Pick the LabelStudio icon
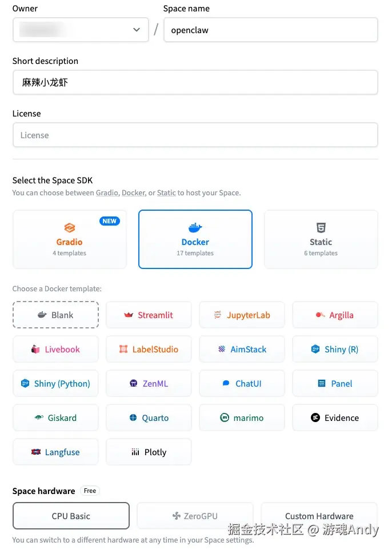Image resolution: width=392 pixels, height=550 pixels. (123, 350)
